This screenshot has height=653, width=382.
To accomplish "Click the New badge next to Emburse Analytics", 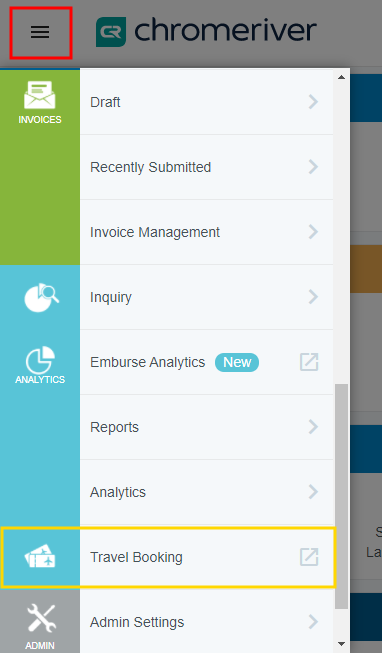I will tap(237, 362).
